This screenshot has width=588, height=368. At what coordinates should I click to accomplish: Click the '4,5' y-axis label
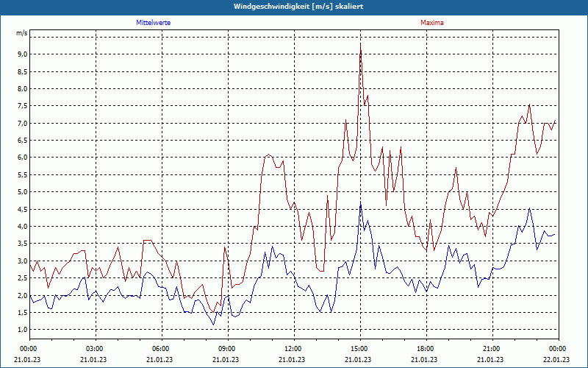(x=23, y=209)
